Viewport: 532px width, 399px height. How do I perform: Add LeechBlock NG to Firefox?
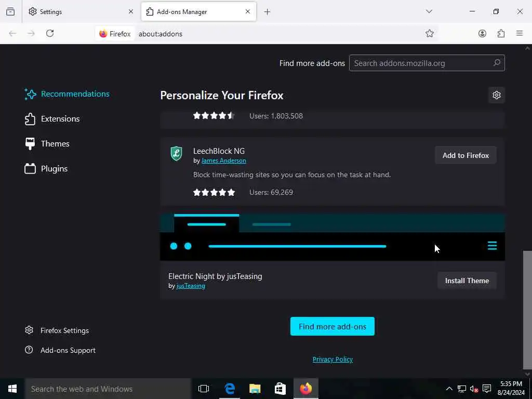tap(465, 155)
